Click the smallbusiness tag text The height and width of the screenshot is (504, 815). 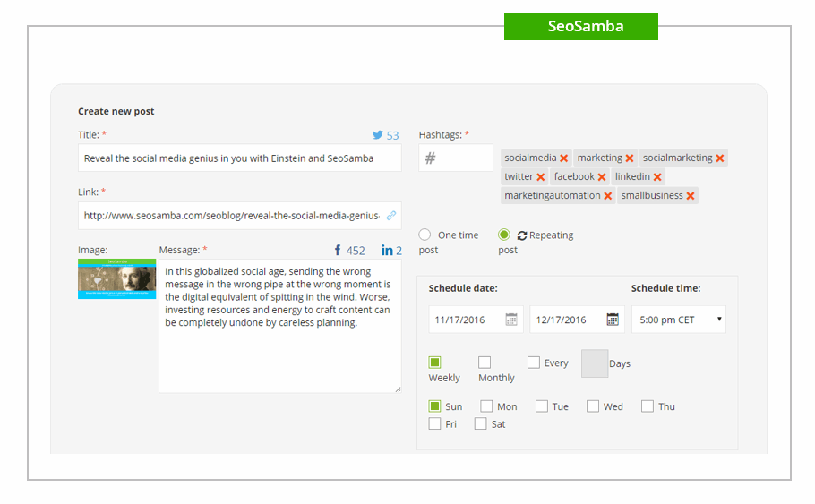coord(652,195)
